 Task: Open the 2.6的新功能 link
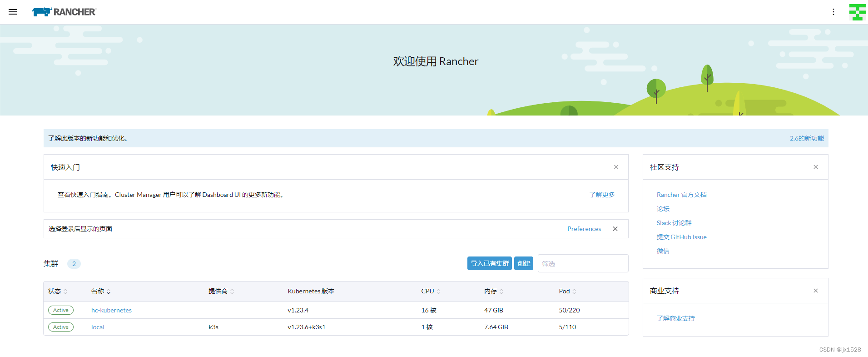pyautogui.click(x=807, y=138)
